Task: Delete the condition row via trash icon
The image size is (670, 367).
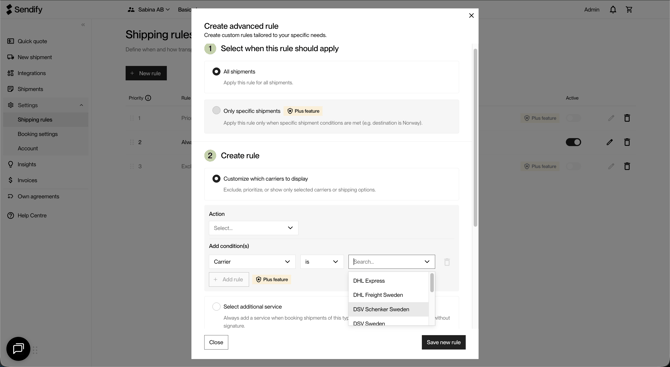Action: (447, 262)
